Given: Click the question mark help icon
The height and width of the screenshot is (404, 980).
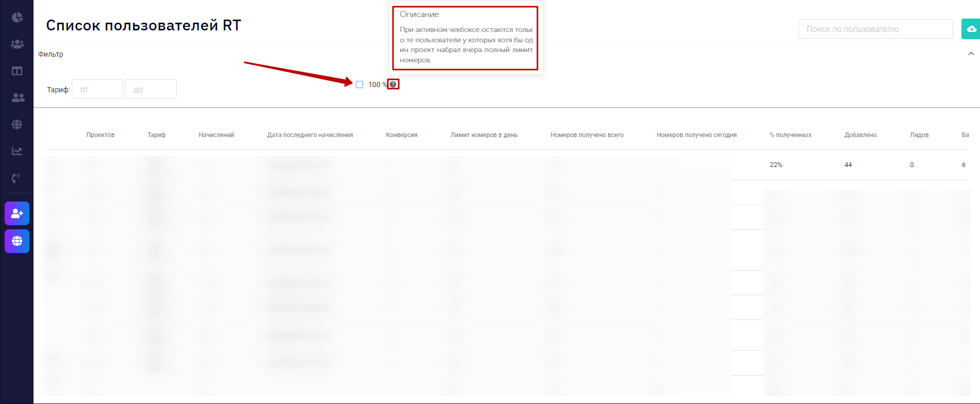Looking at the screenshot, I should pos(393,85).
